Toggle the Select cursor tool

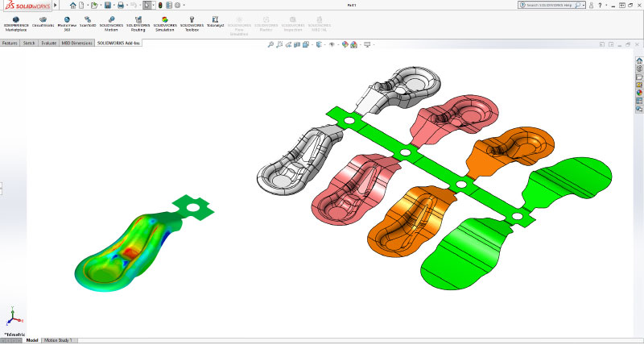[x=147, y=6]
